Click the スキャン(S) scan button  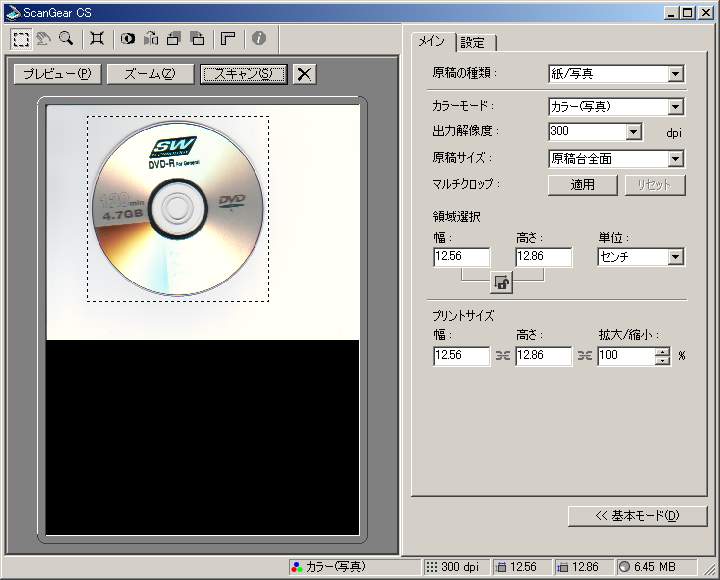pos(244,74)
